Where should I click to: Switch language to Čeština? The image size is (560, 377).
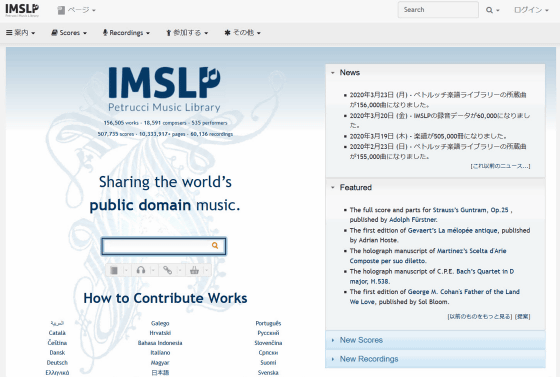pyautogui.click(x=57, y=343)
